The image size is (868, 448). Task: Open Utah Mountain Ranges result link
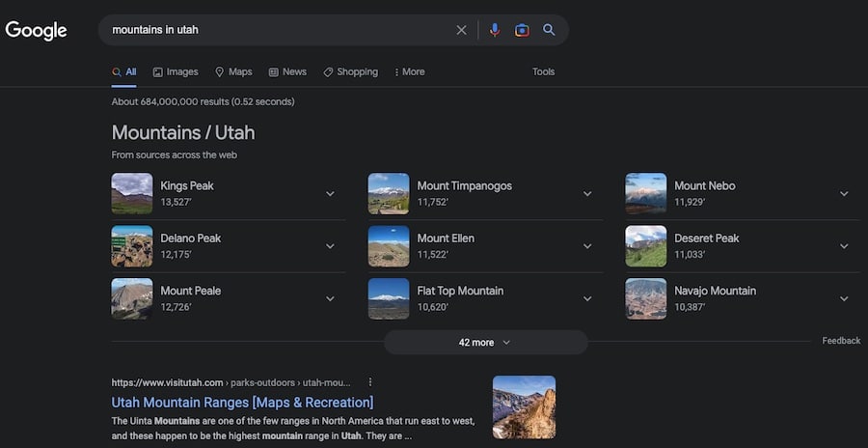242,403
